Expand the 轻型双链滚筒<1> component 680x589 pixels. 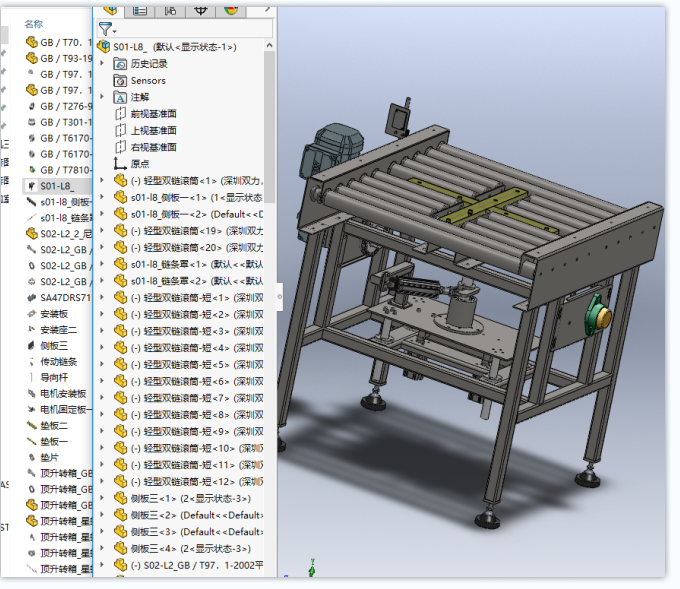click(x=103, y=181)
